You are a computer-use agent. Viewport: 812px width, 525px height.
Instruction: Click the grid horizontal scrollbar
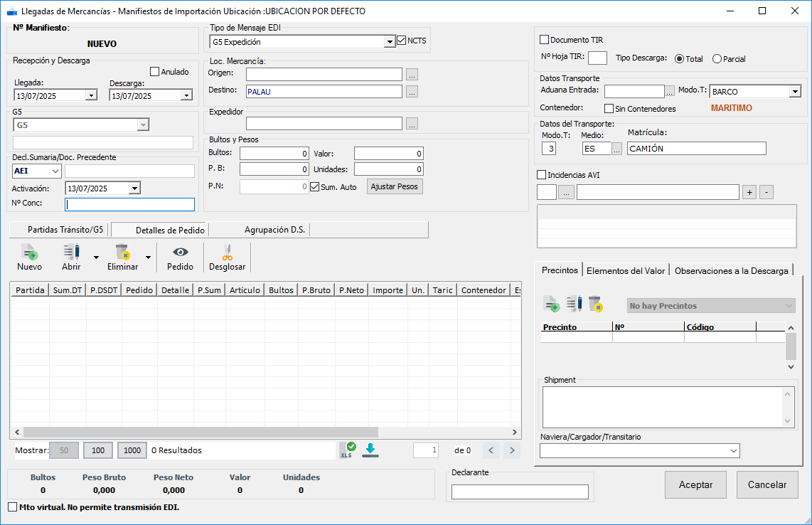(199, 432)
